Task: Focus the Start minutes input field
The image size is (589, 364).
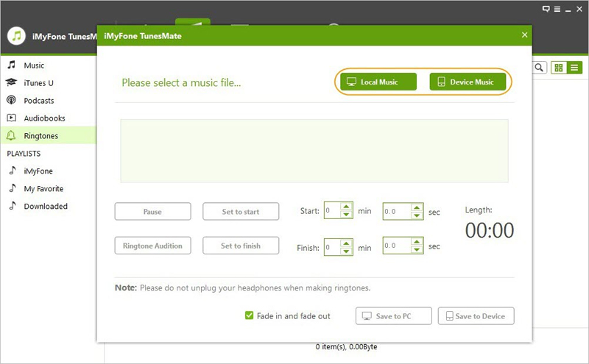Action: (333, 210)
